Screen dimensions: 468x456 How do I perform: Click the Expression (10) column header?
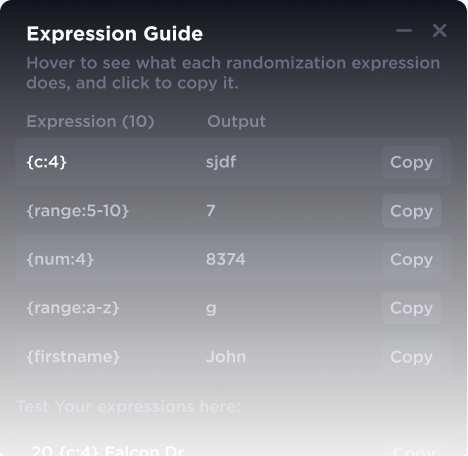[x=90, y=121]
